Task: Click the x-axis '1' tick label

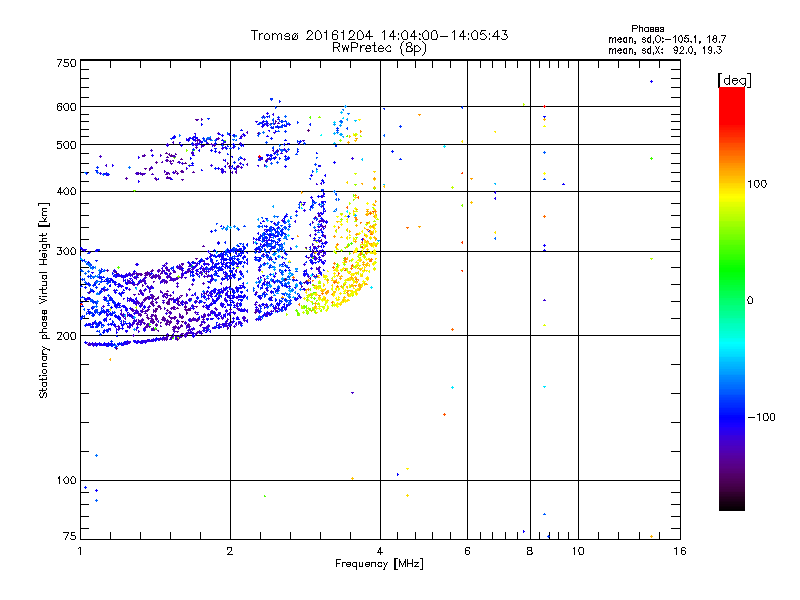Action: (80, 551)
